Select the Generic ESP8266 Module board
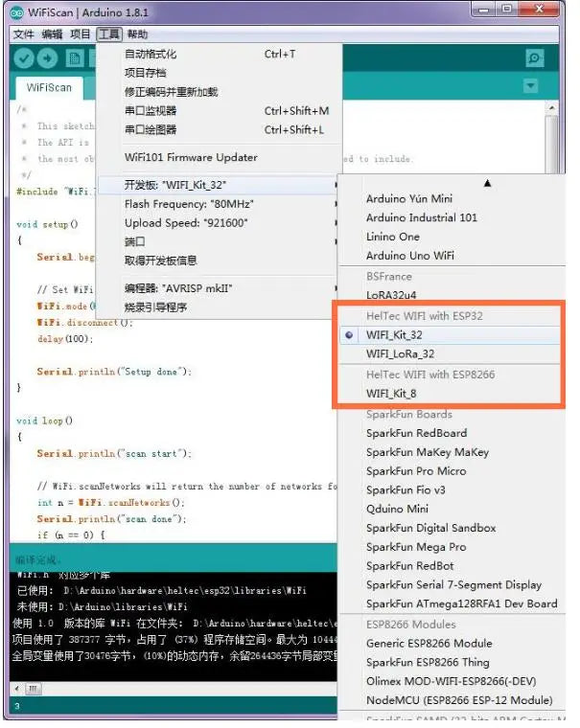The image size is (580, 728). point(452,644)
